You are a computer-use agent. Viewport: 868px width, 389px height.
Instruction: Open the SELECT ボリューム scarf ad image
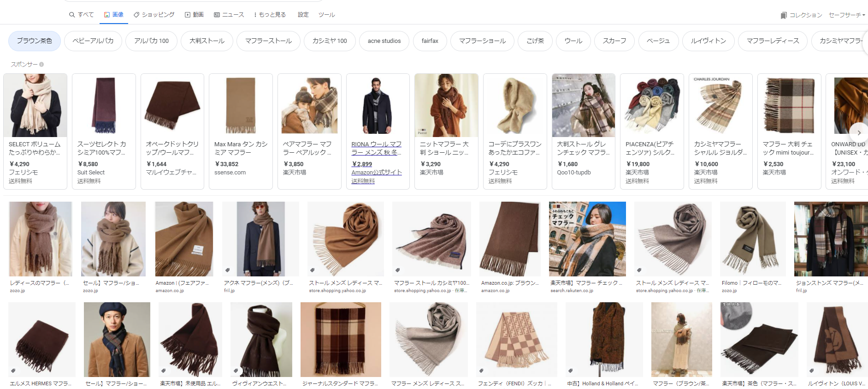(x=35, y=106)
